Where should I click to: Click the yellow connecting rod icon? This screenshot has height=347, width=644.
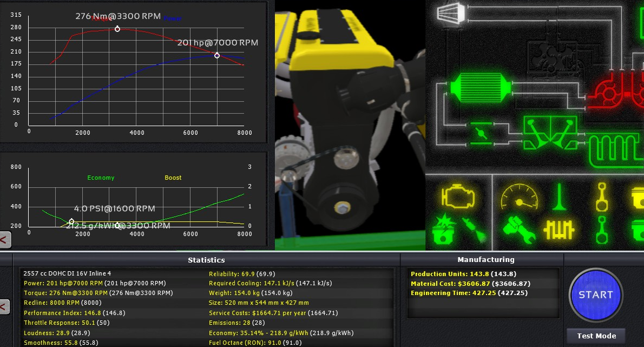601,197
